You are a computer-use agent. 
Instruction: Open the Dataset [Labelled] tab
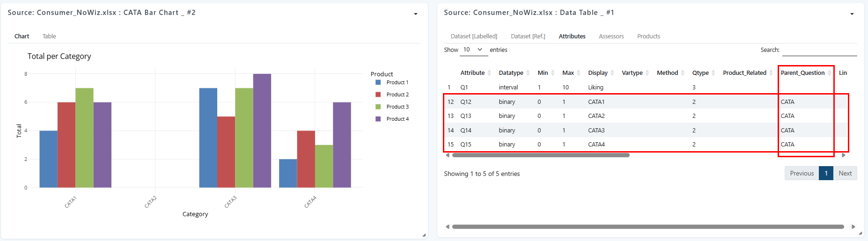pyautogui.click(x=474, y=36)
